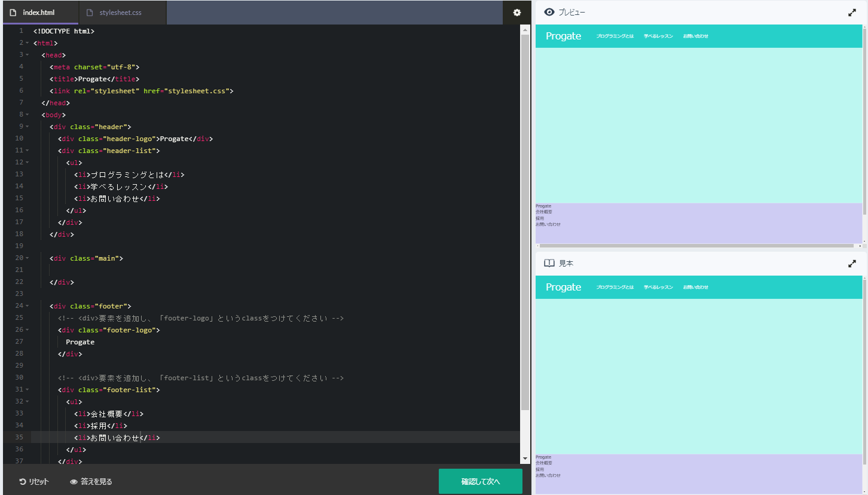Click the Progate logo in the sample pane
Image resolution: width=868 pixels, height=495 pixels.
tap(563, 287)
